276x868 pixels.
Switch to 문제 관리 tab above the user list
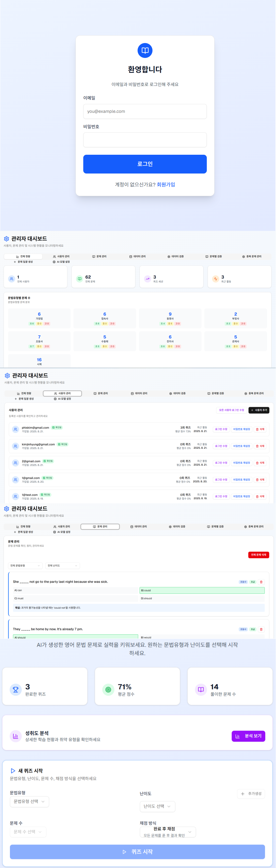pos(101,394)
